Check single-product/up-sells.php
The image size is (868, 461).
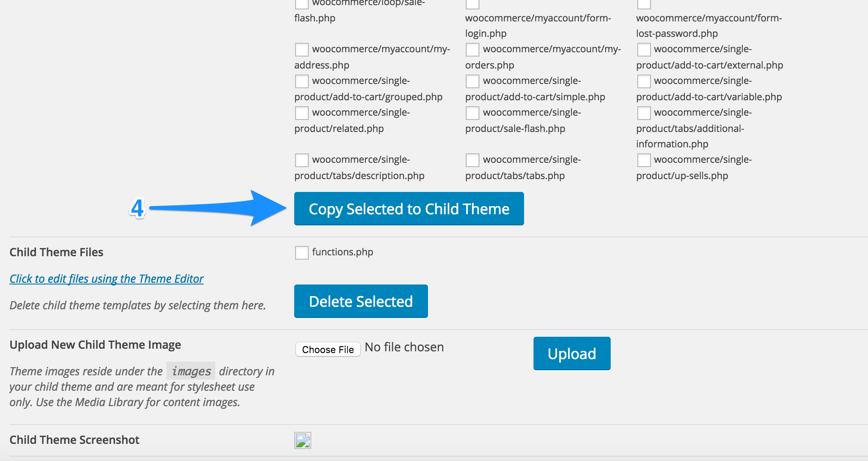coord(644,160)
